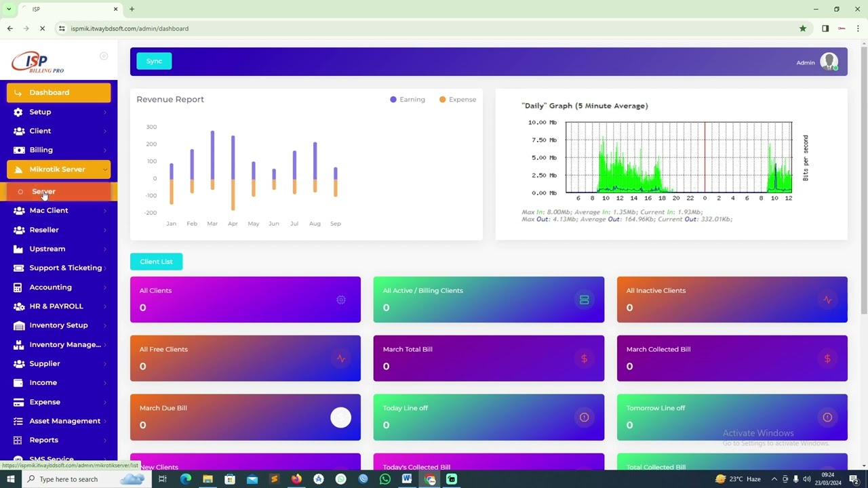Expand the Asset Management chevron
This screenshot has width=868, height=488.
pyautogui.click(x=105, y=421)
